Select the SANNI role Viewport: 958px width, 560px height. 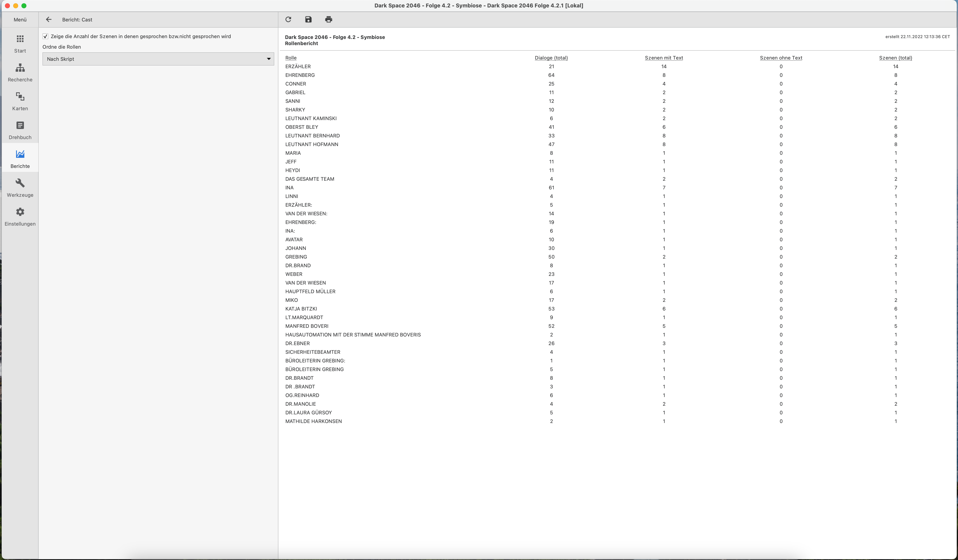click(292, 101)
